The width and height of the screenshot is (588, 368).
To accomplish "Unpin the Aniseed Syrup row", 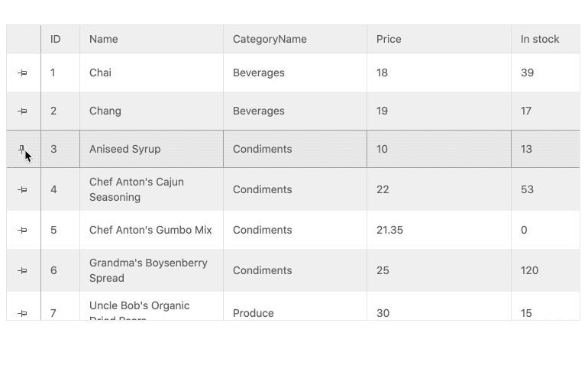I will [21, 149].
